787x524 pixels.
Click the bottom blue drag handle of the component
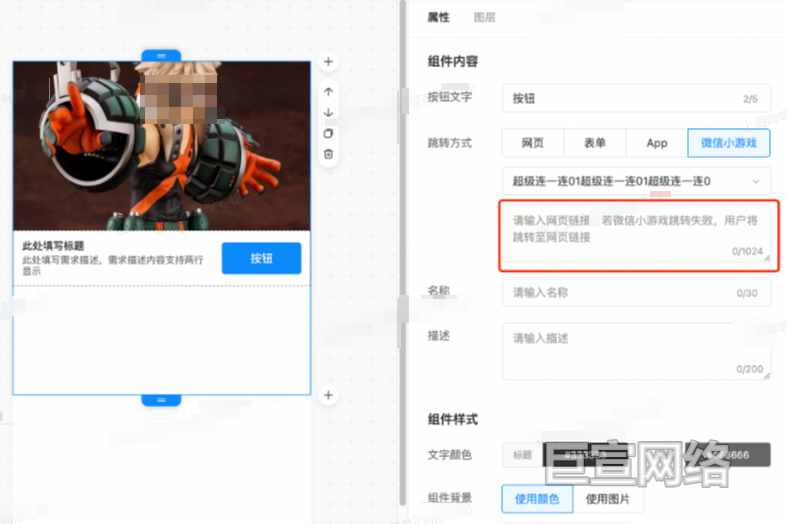161,400
